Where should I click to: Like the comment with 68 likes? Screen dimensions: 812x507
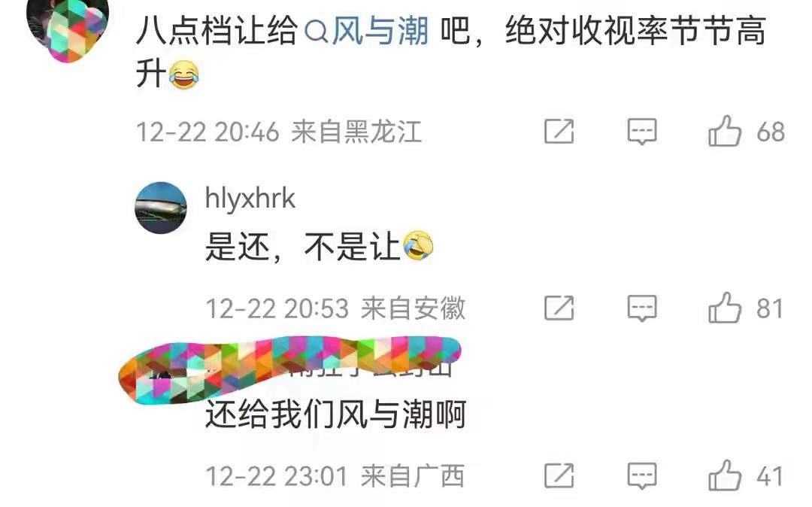click(x=725, y=131)
